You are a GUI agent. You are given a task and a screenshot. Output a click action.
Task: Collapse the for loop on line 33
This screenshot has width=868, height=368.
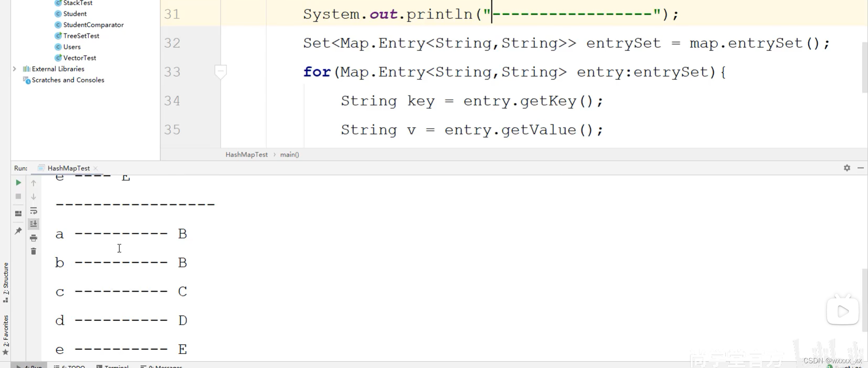tap(221, 71)
